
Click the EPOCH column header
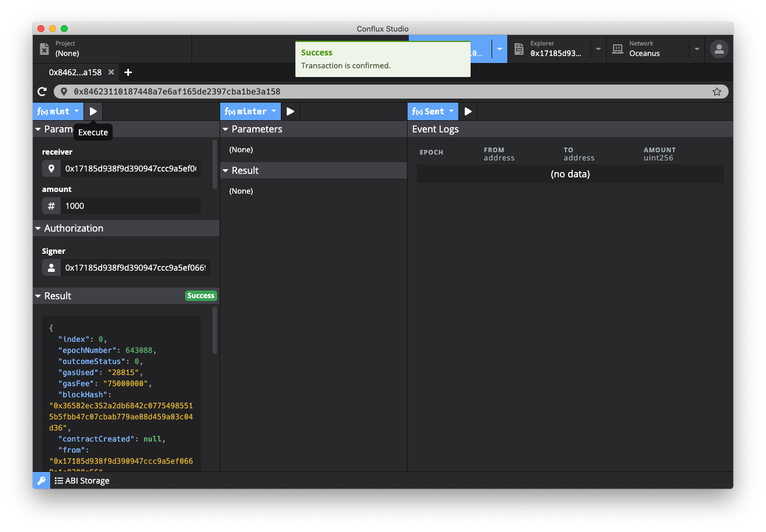(431, 152)
